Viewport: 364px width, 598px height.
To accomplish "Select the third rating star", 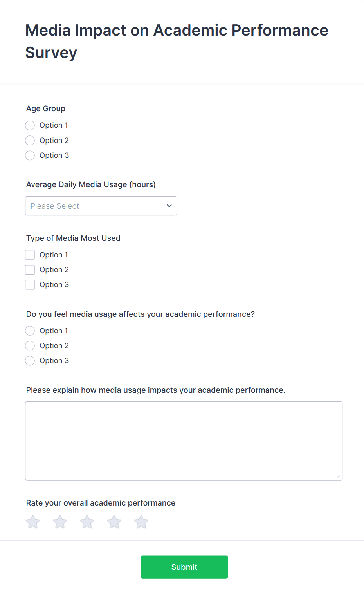I will pos(87,522).
